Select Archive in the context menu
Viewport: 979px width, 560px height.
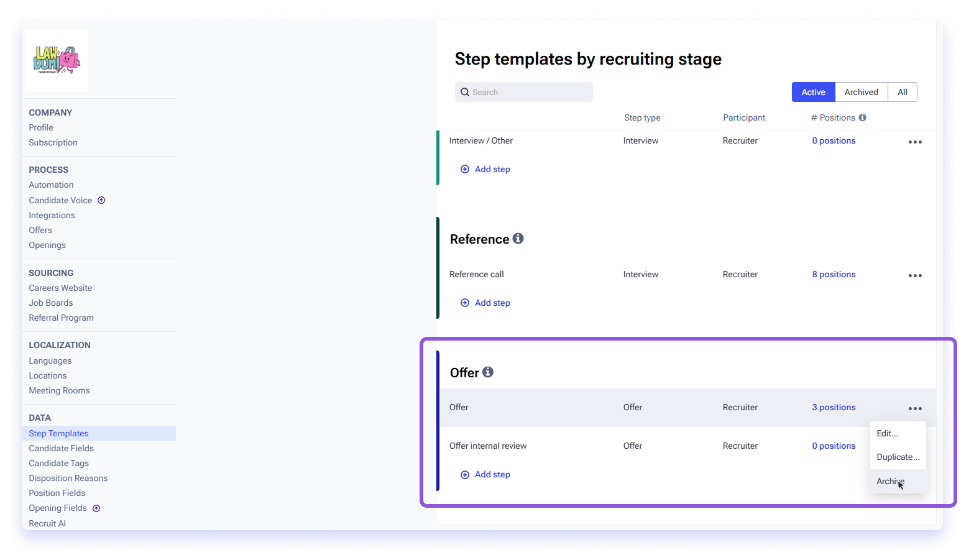click(x=898, y=481)
